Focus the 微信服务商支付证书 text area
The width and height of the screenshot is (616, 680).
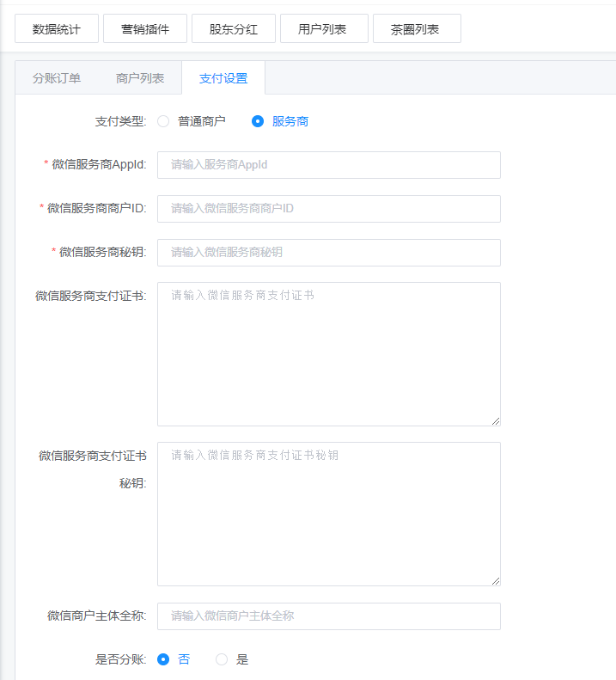[x=328, y=353]
